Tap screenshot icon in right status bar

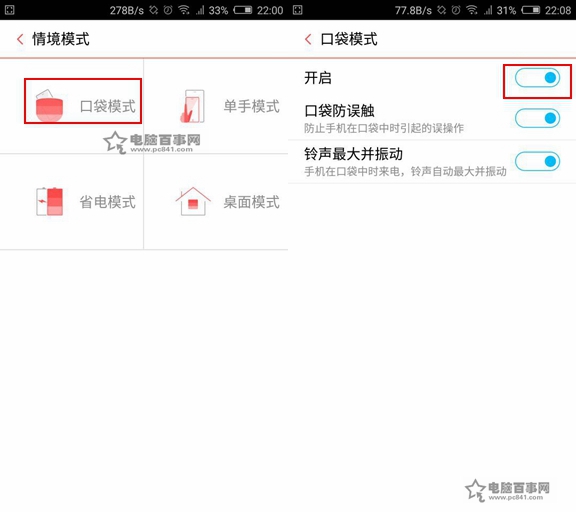pyautogui.click(x=298, y=10)
